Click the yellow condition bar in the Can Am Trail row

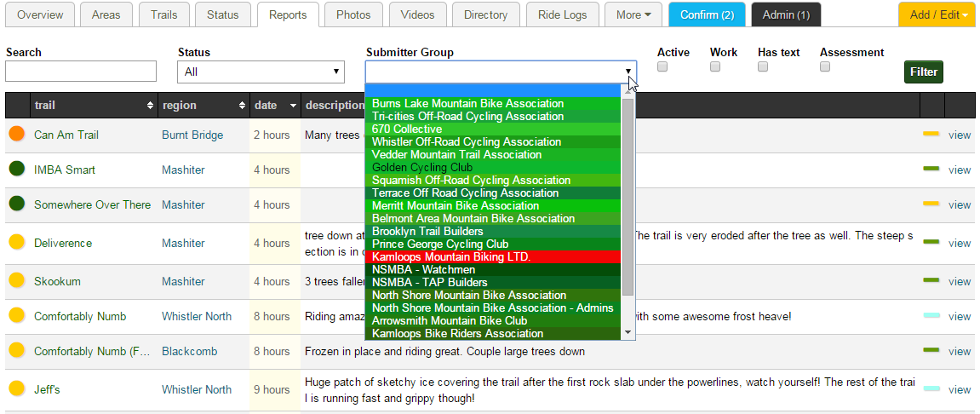931,134
